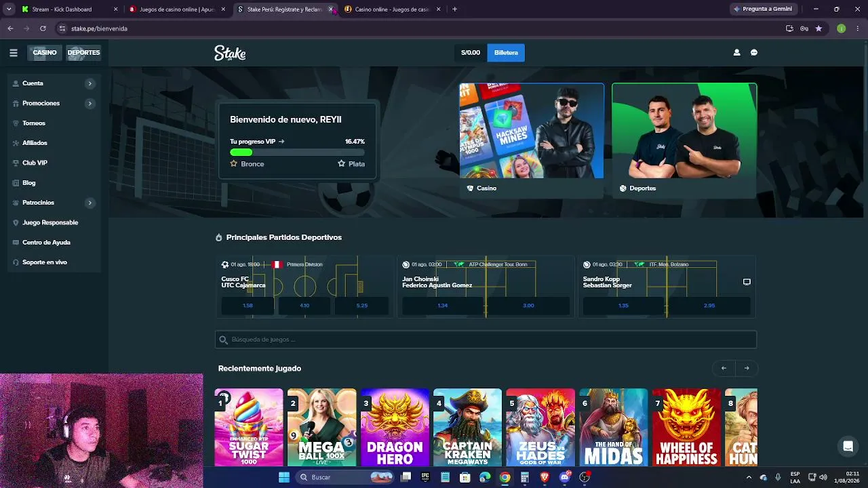The width and height of the screenshot is (868, 488).
Task: Open the chat bubble icon in header
Action: pyautogui.click(x=754, y=53)
